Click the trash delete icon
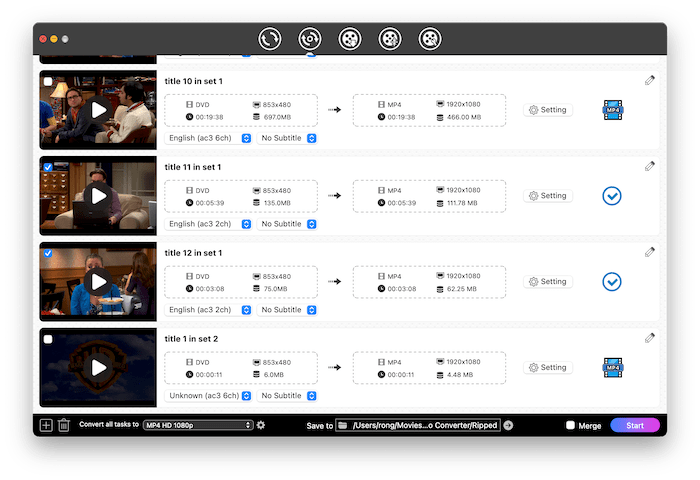 (x=64, y=425)
